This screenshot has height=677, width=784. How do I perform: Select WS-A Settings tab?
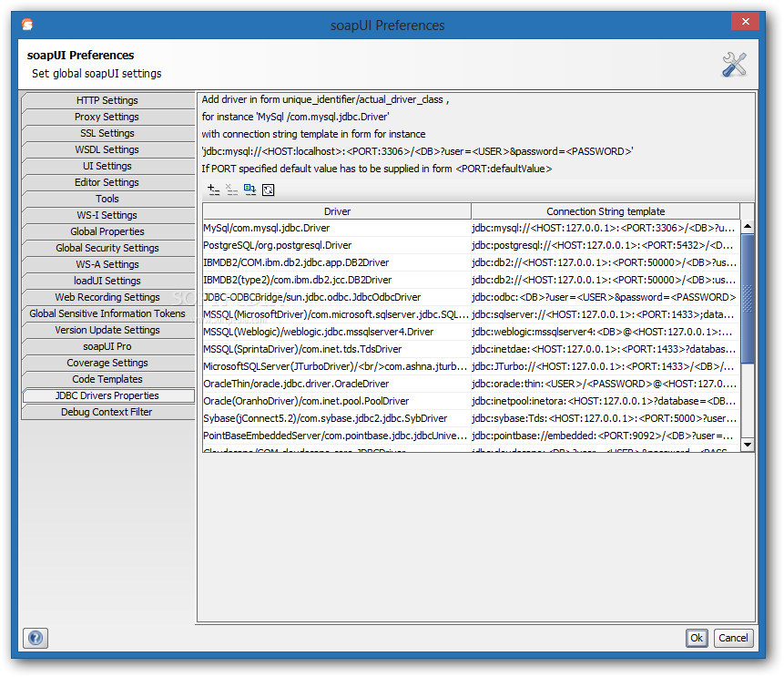point(107,264)
